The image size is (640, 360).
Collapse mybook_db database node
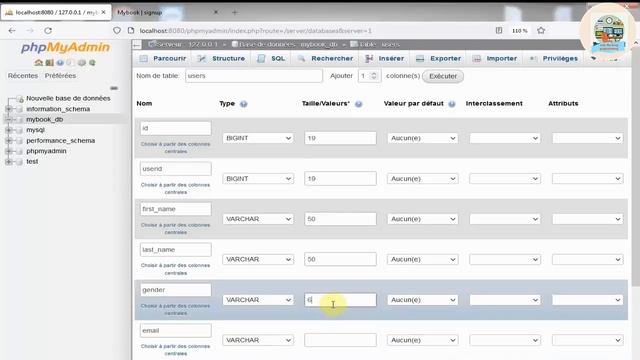[9, 119]
